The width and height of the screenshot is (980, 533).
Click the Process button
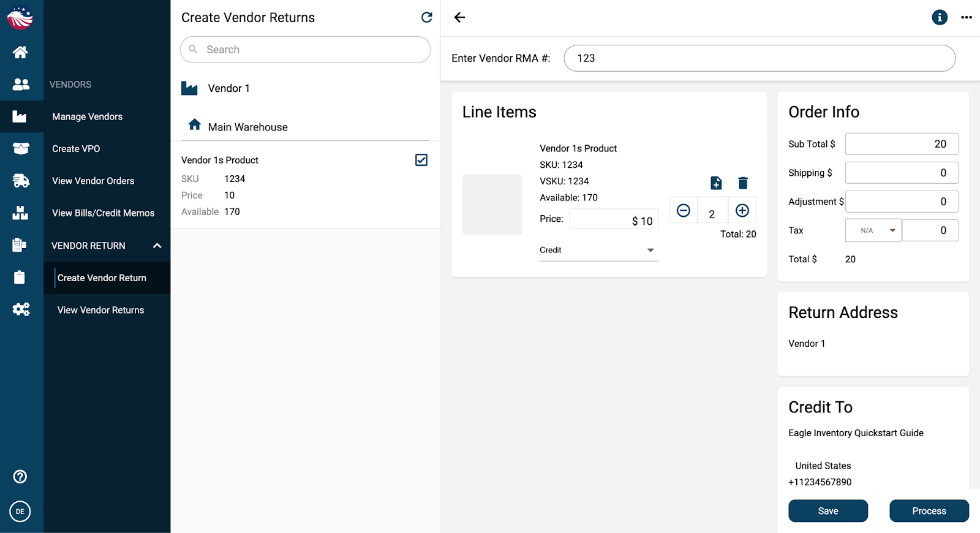pos(929,511)
